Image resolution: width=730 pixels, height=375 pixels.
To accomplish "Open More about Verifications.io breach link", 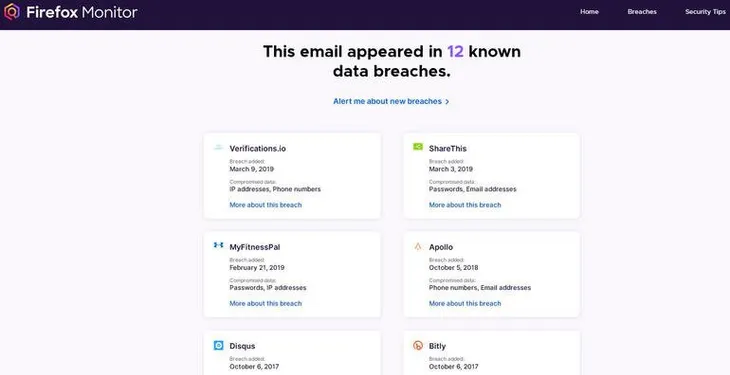I will (x=265, y=205).
